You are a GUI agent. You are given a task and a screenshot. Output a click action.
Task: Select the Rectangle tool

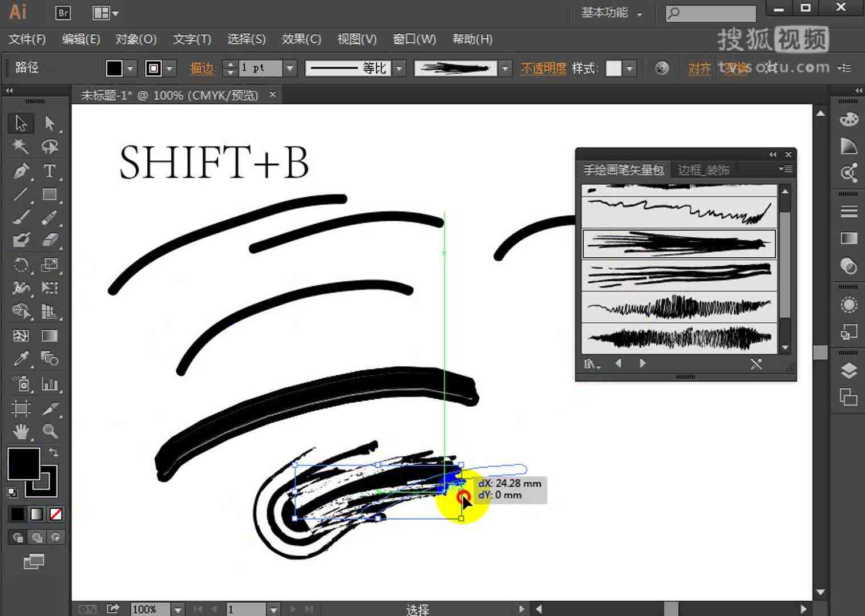click(x=50, y=194)
